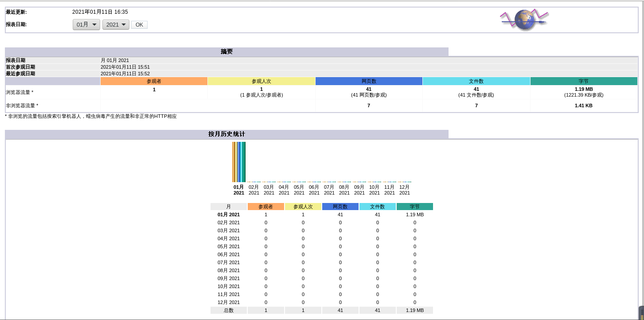Click the green 字节 header in summary table

point(584,81)
